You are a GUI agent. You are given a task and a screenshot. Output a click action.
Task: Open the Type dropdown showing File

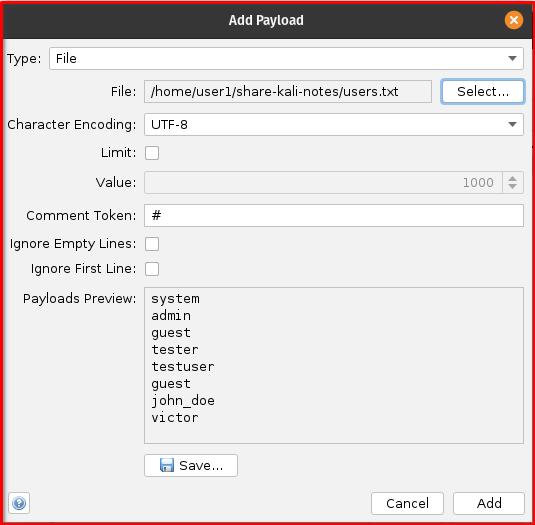click(286, 59)
